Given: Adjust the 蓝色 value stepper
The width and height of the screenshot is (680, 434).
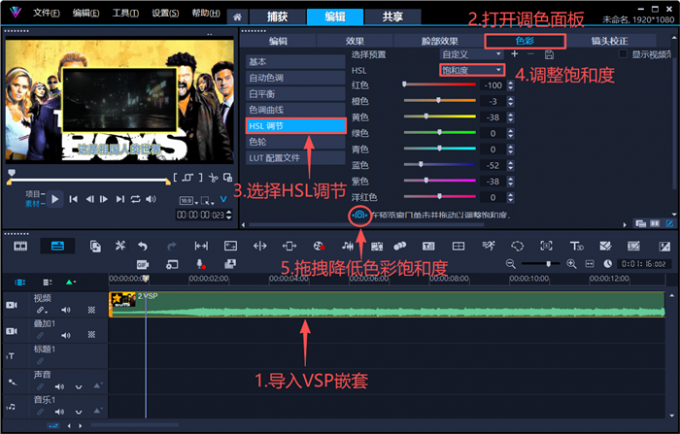Looking at the screenshot, I should [x=510, y=166].
